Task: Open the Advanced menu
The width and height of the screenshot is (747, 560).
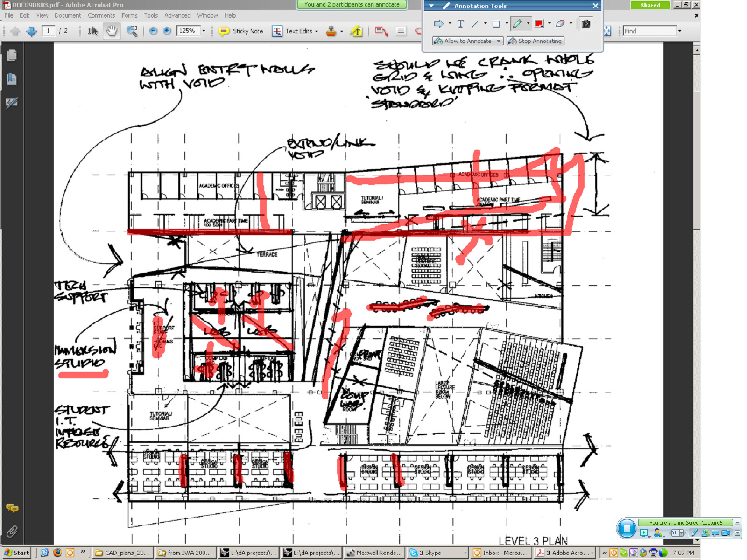Action: 177,15
